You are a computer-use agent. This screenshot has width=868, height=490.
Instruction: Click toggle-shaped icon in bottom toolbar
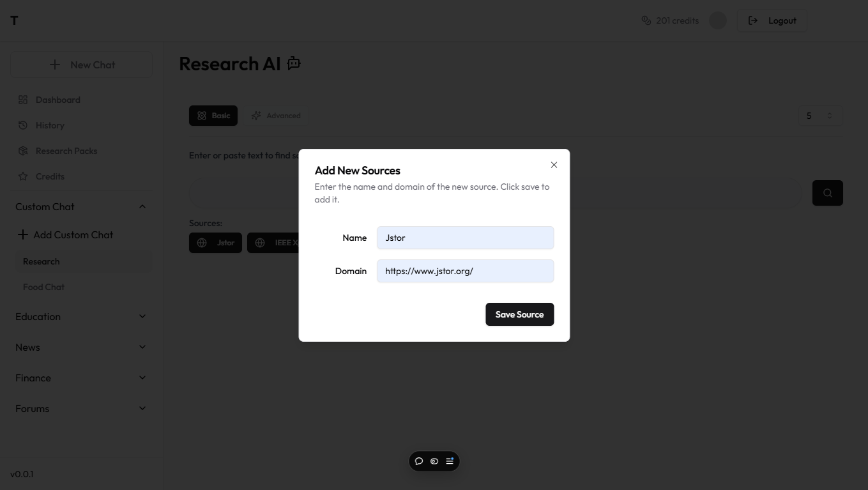[434, 461]
